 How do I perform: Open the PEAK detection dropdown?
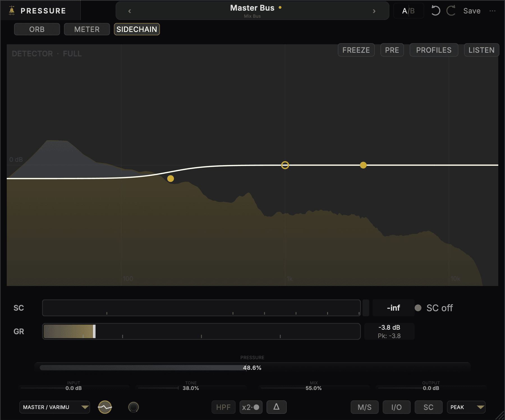point(466,407)
